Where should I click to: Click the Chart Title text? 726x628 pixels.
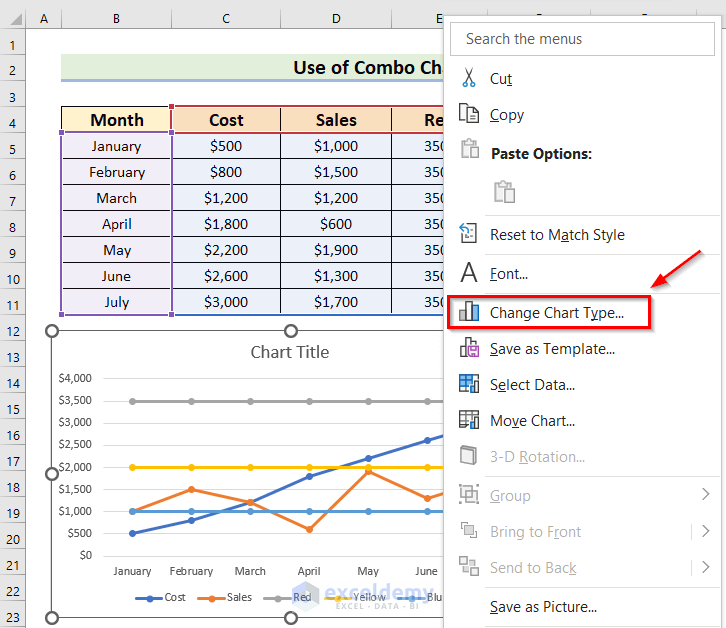point(290,352)
